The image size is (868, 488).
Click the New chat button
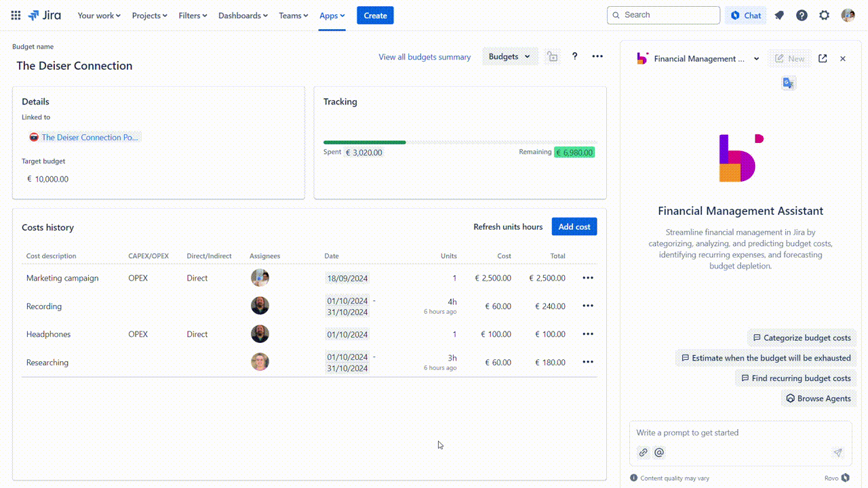(790, 58)
